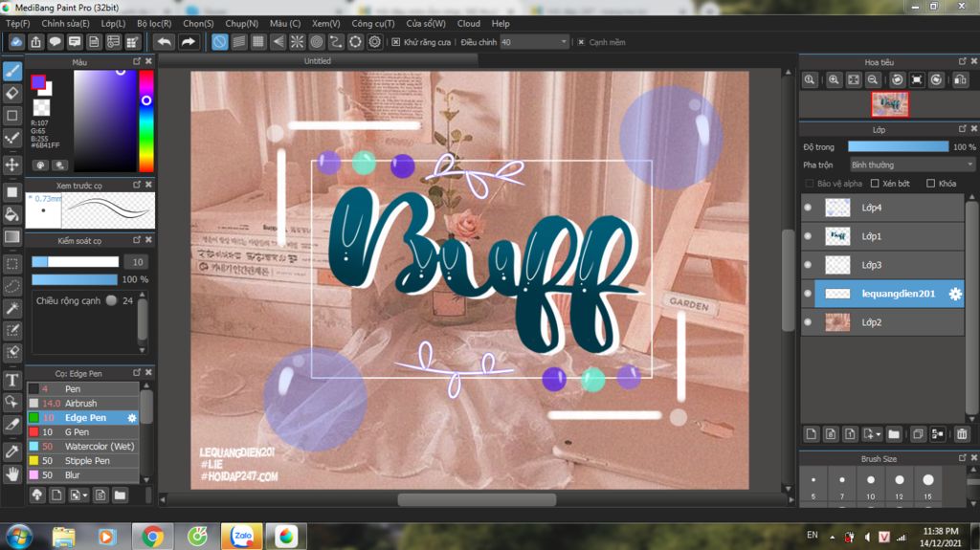This screenshot has width=980, height=550.
Task: Toggle Khử răng cưa checkbox
Action: (x=395, y=42)
